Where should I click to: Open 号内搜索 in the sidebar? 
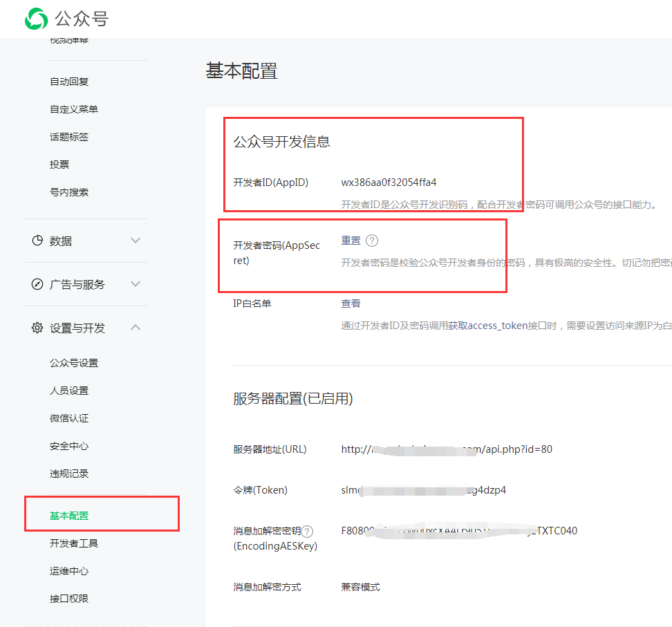pos(69,192)
